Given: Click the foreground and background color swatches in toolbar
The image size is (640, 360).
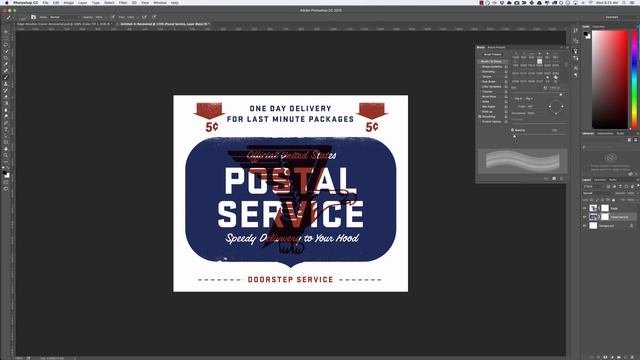Looking at the screenshot, I should pyautogui.click(x=6, y=173).
